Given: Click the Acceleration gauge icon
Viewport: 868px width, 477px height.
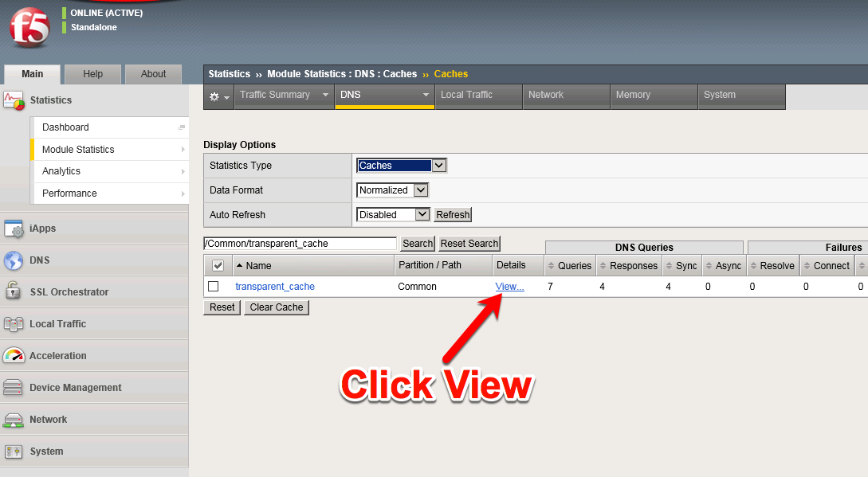Looking at the screenshot, I should (14, 355).
